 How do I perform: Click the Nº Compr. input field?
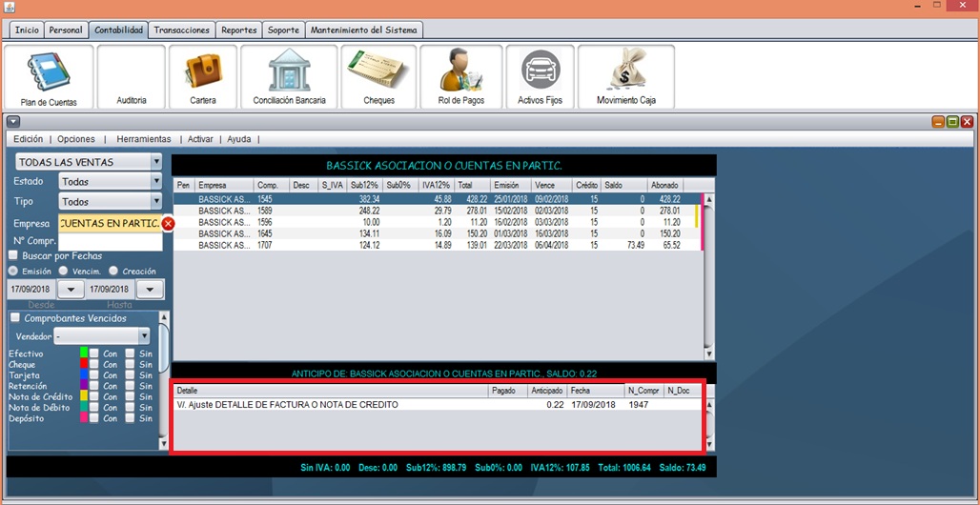tap(110, 241)
